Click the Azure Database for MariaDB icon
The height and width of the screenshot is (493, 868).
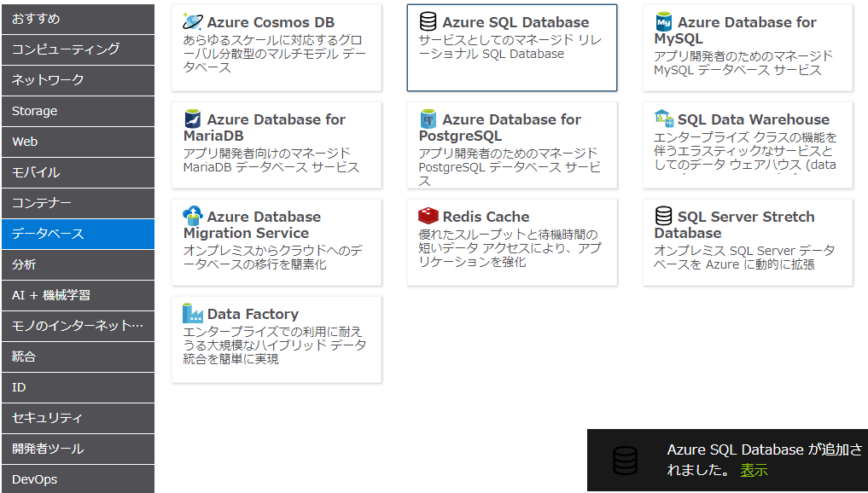pyautogui.click(x=193, y=119)
